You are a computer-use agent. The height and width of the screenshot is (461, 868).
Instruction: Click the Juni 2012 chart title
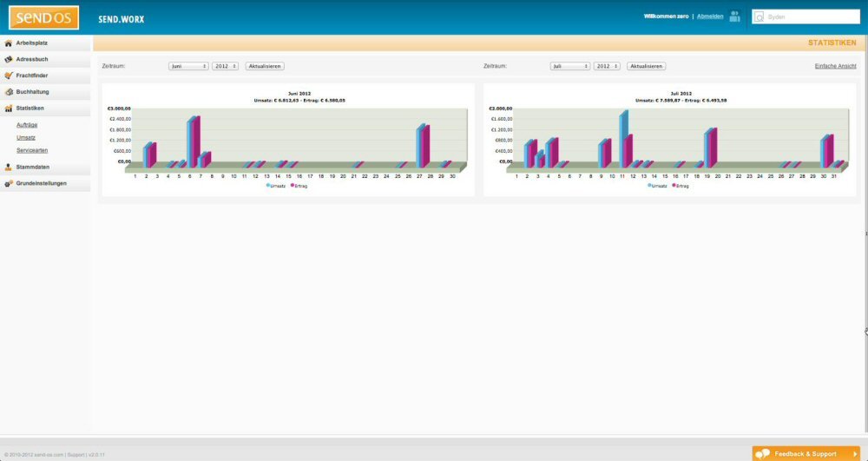299,94
